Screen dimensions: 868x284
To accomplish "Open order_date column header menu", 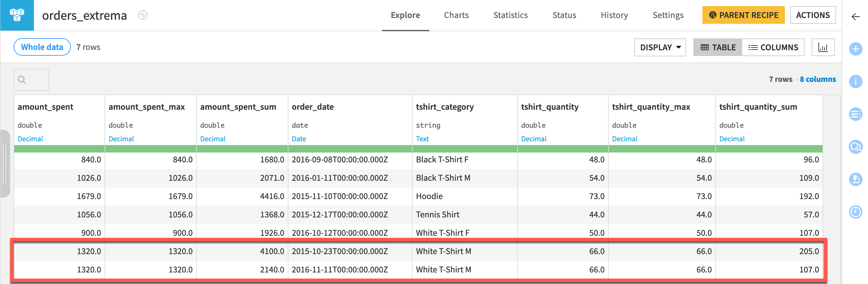I will coord(313,107).
